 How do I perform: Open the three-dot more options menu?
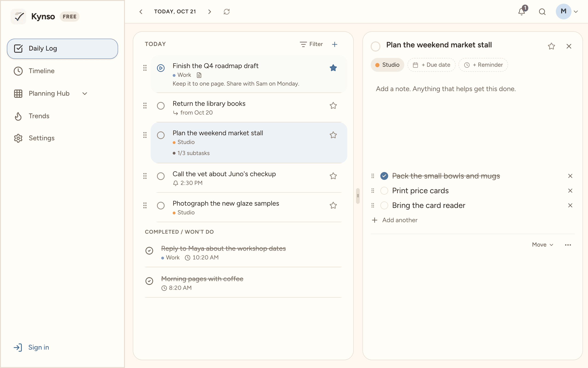pyautogui.click(x=568, y=245)
